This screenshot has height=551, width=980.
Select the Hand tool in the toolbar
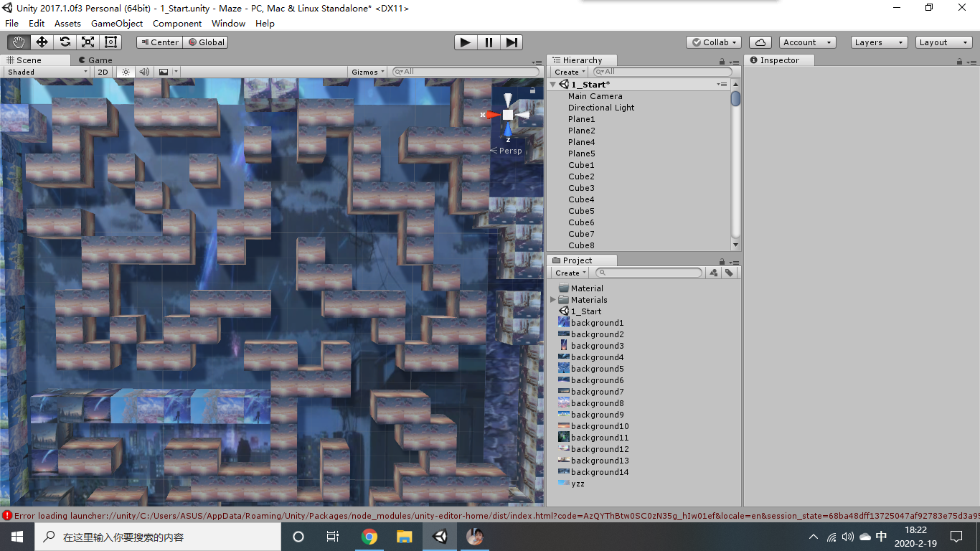pos(18,42)
